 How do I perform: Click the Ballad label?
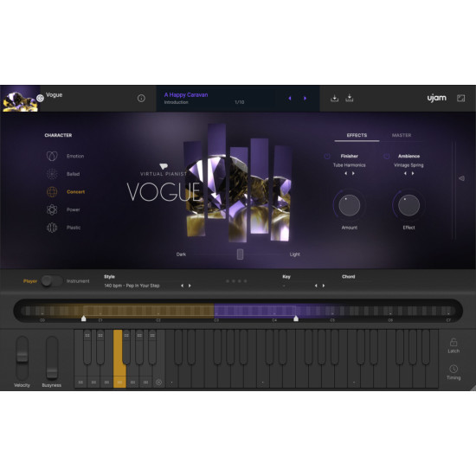point(74,174)
